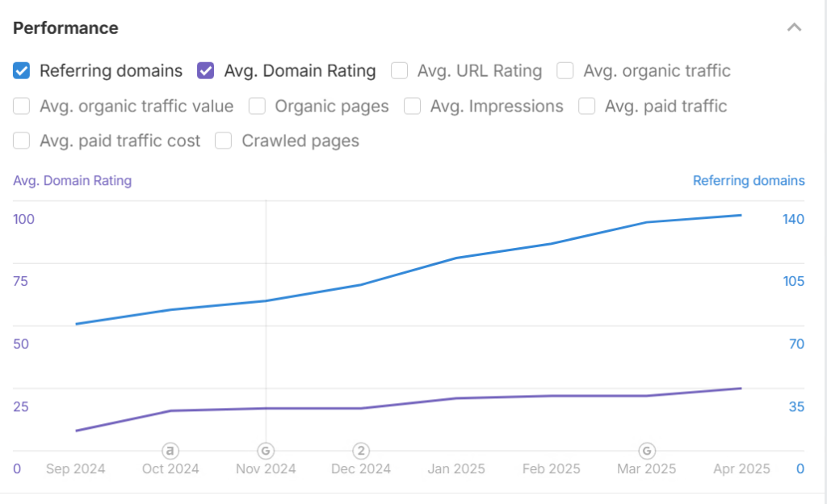Click the 'G' update marker at Nov 2024
The height and width of the screenshot is (504, 827).
[x=266, y=451]
